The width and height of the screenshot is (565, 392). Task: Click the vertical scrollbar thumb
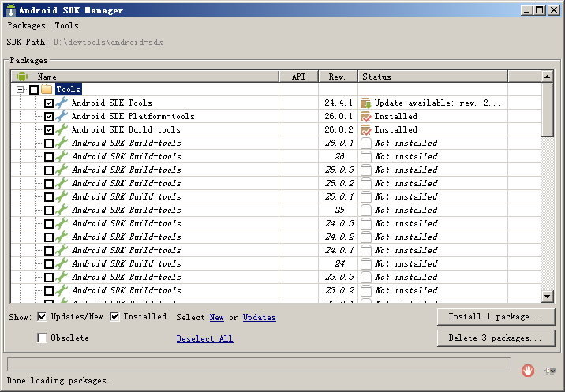click(x=547, y=110)
